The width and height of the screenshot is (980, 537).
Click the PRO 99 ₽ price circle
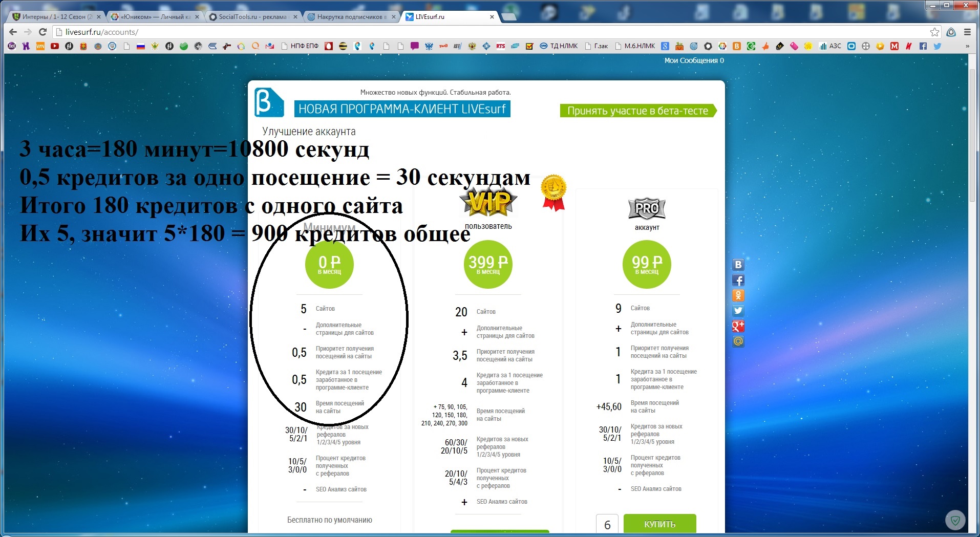tap(647, 264)
